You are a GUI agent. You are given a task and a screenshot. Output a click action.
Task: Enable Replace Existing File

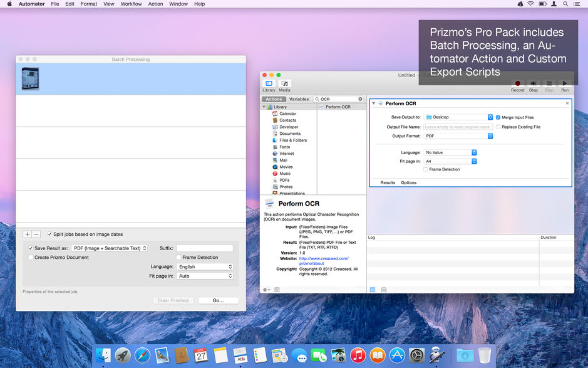pos(498,127)
